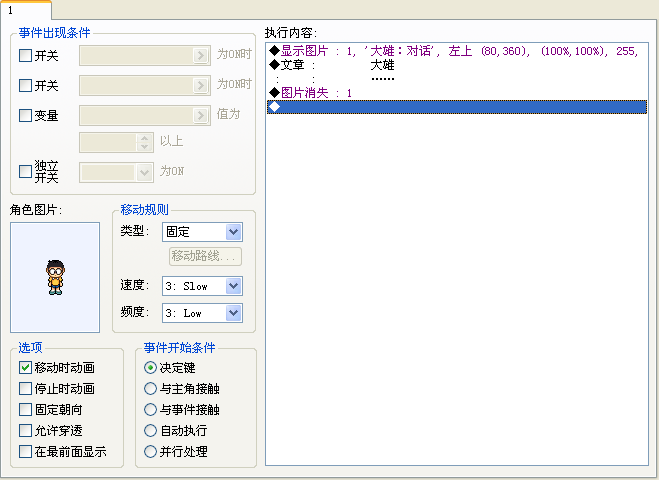Screen dimensions: 659x480
Task: Select 与主角接触 start condition
Action: (x=150, y=389)
